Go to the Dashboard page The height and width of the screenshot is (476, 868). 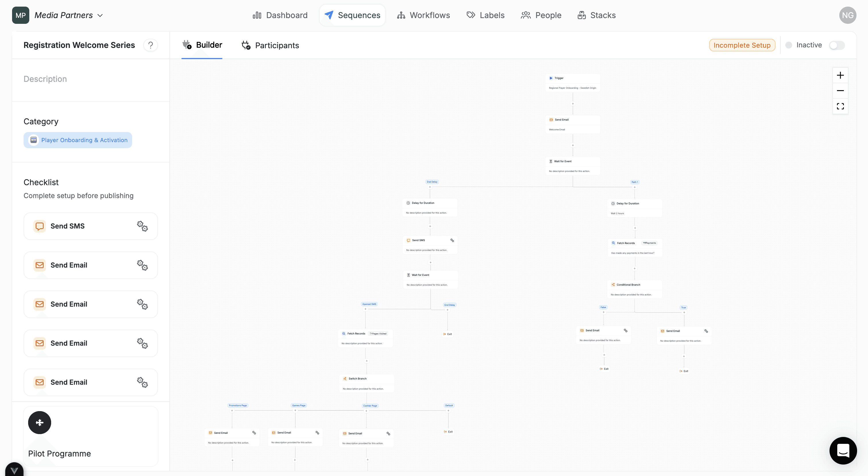280,15
